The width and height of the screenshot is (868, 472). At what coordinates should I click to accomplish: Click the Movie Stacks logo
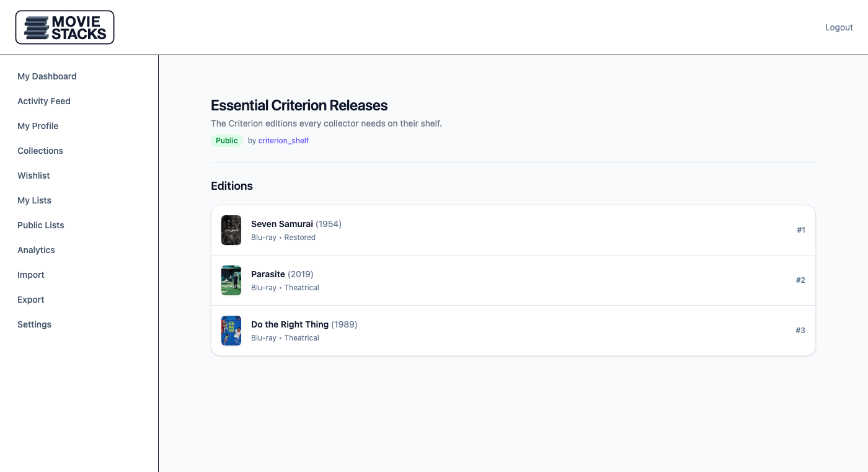[x=64, y=27]
